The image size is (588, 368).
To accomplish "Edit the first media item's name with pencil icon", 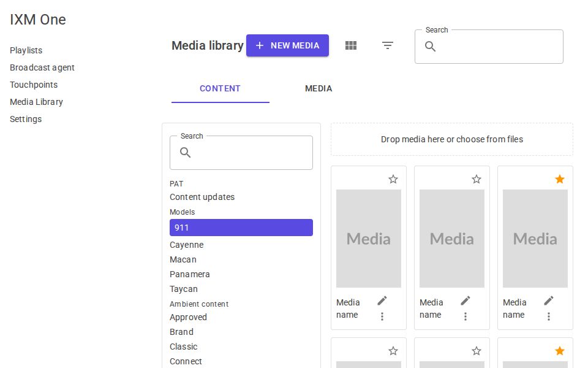I will coord(382,300).
